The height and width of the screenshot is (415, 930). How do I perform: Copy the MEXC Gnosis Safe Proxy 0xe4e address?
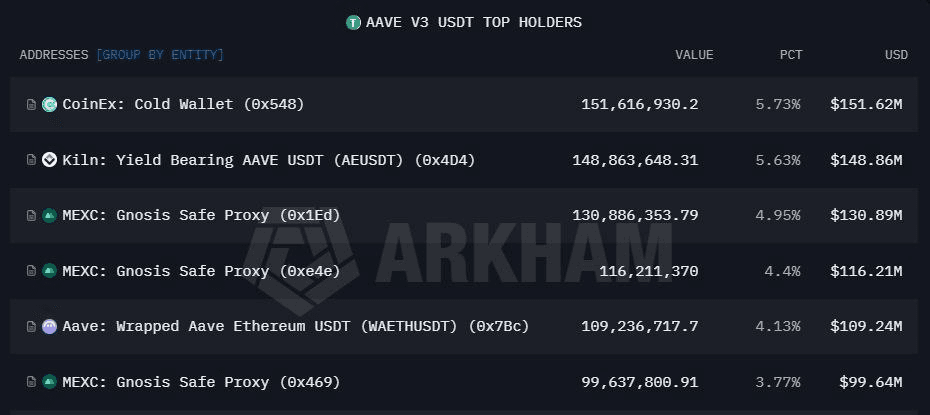pos(31,271)
